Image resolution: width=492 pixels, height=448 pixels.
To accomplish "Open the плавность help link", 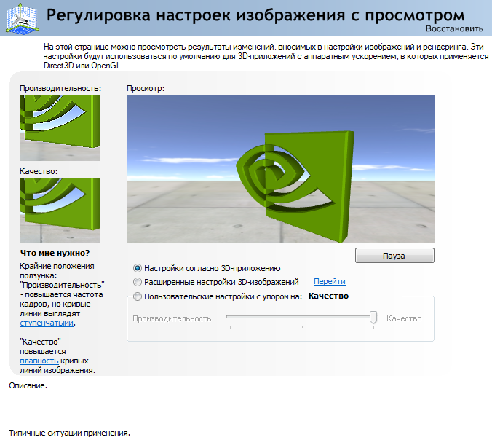I will 39,361.
